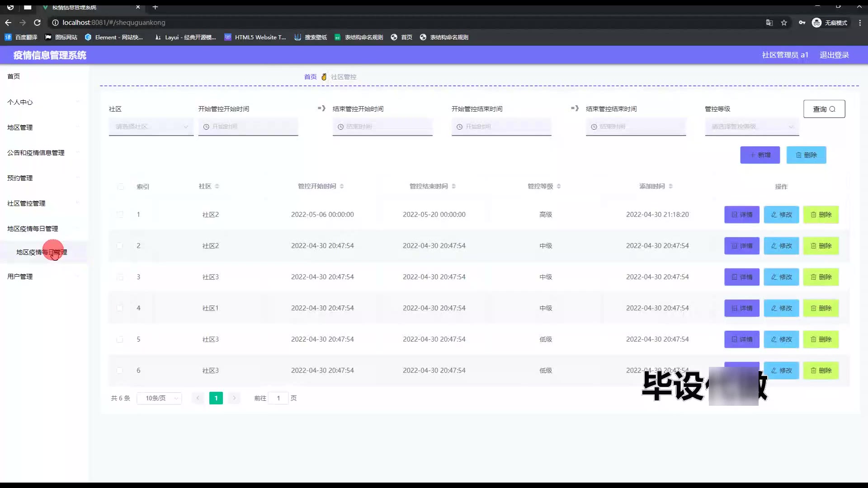The width and height of the screenshot is (868, 488).
Task: Toggle the select-all header checkbox
Action: pyautogui.click(x=121, y=187)
